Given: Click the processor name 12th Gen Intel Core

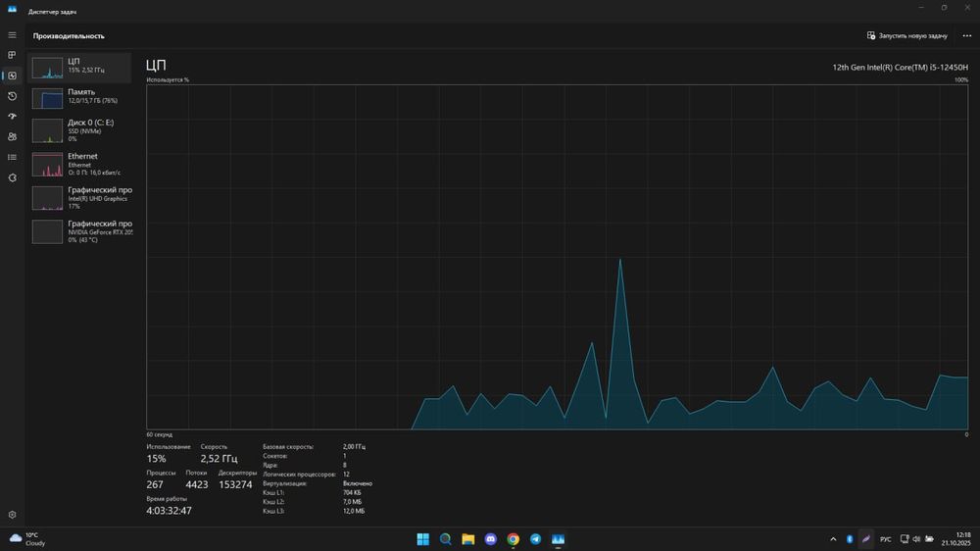Looking at the screenshot, I should tap(900, 67).
